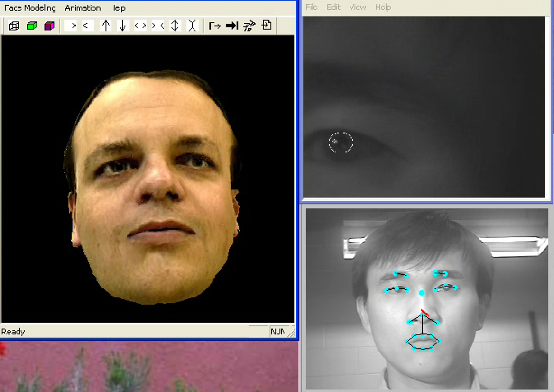Open the Face Modeling menu
This screenshot has height=392, width=554.
pos(30,7)
